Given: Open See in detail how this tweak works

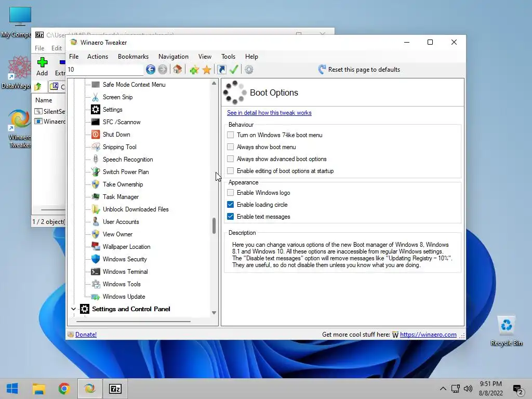Looking at the screenshot, I should (x=270, y=113).
